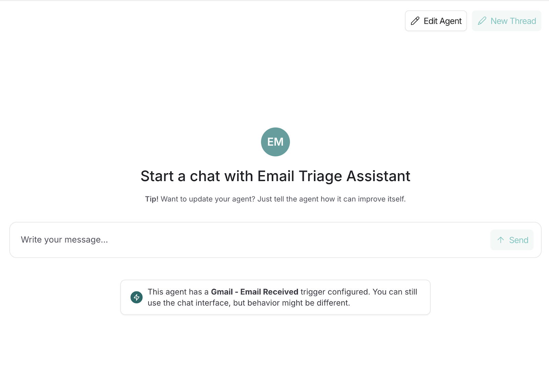Click the 'Write your message...' placeholder text
This screenshot has height=392, width=549.
click(65, 240)
